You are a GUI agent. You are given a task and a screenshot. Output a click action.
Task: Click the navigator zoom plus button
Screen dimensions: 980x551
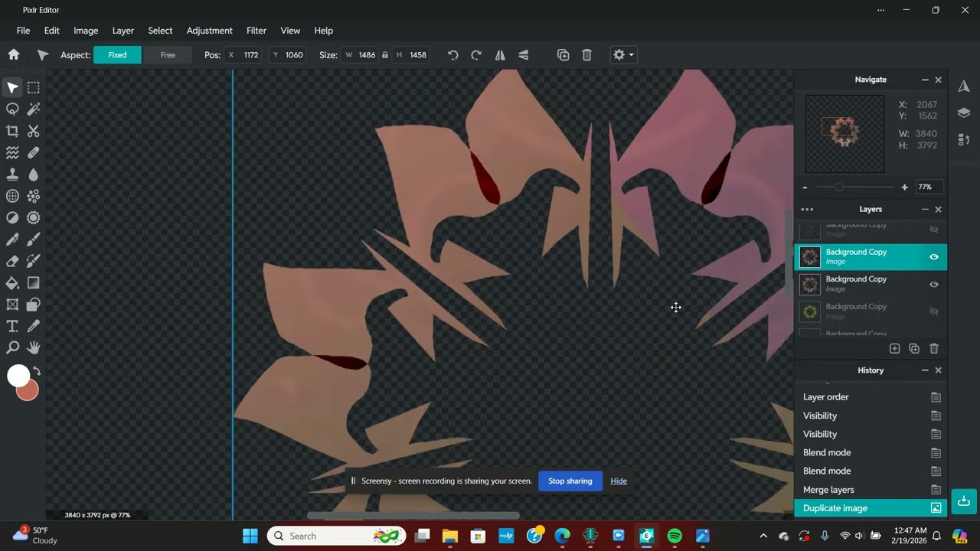[x=904, y=187]
